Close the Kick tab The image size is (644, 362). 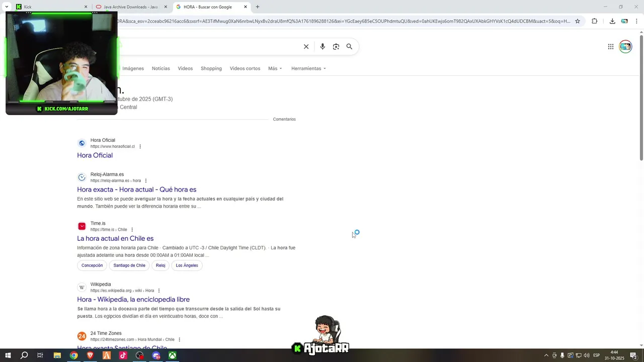point(86,7)
